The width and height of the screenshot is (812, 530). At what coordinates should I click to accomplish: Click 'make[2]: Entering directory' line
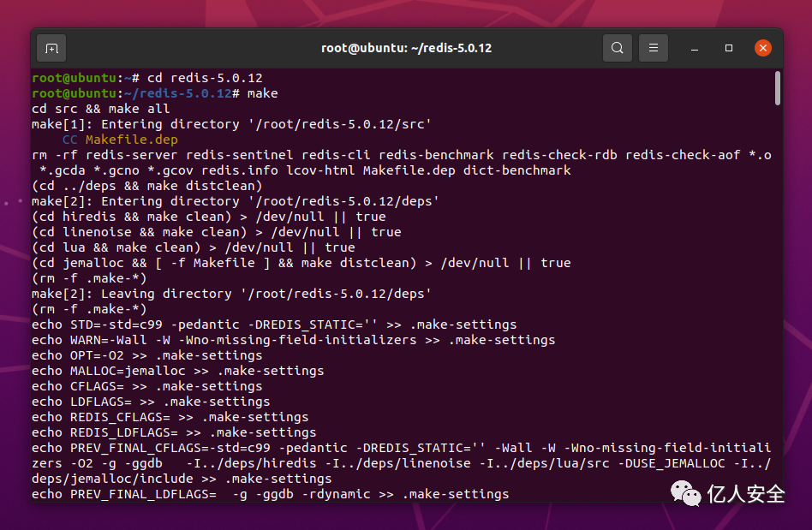tap(235, 201)
